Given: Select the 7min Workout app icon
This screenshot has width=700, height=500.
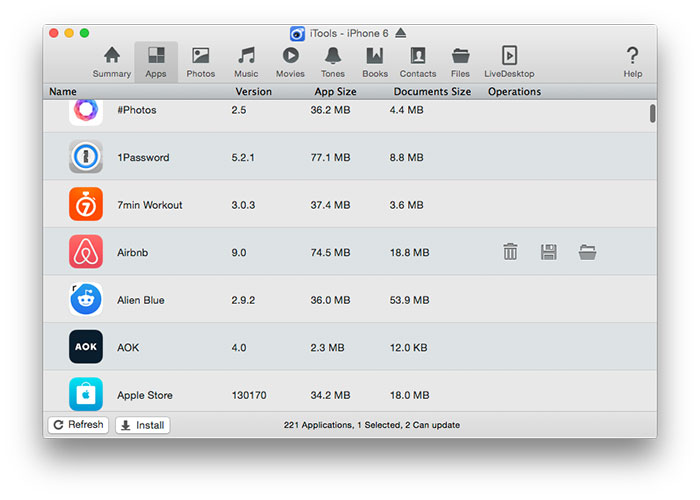Looking at the screenshot, I should [86, 204].
